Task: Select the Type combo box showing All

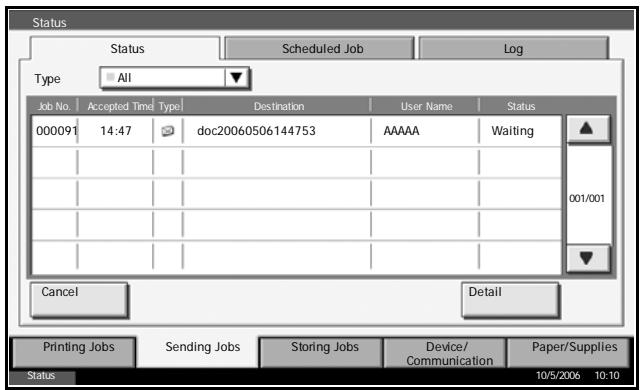Action: click(x=174, y=78)
